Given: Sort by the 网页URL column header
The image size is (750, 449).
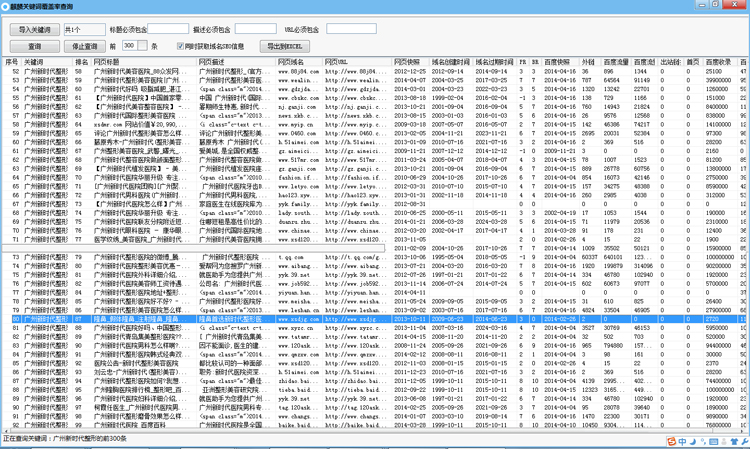Looking at the screenshot, I should point(357,62).
